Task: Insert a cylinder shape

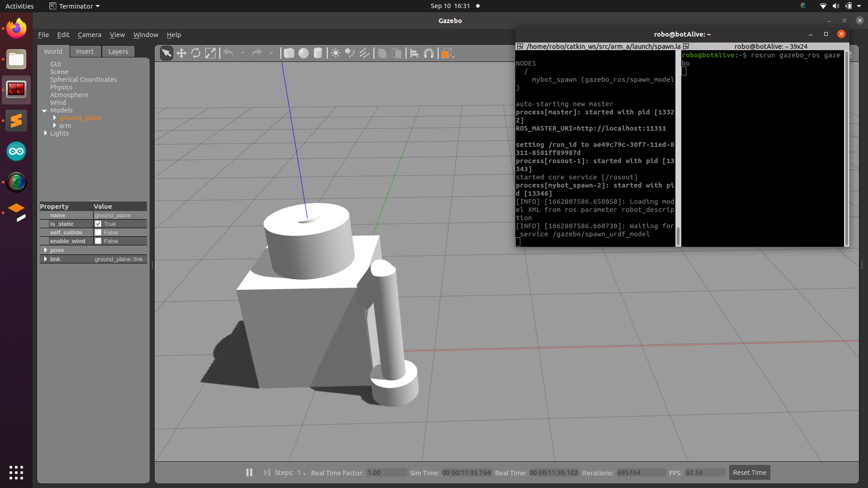Action: pyautogui.click(x=318, y=53)
